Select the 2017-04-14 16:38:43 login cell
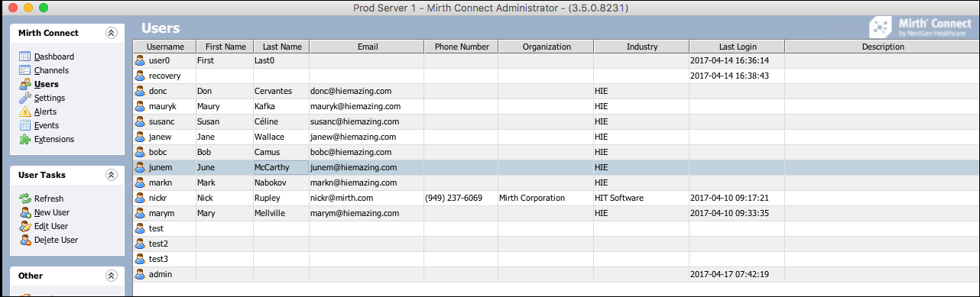 click(x=737, y=76)
